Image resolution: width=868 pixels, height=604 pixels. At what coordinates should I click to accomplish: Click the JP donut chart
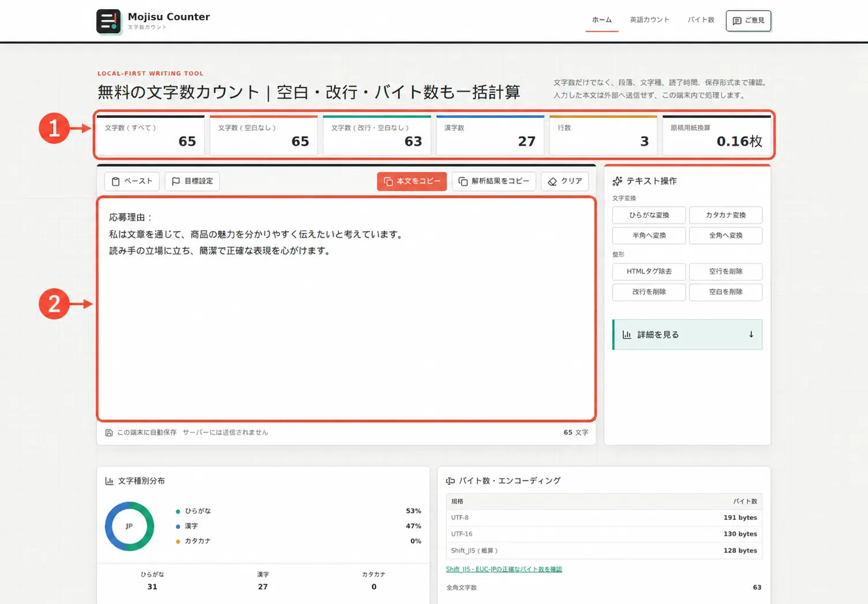[x=129, y=526]
